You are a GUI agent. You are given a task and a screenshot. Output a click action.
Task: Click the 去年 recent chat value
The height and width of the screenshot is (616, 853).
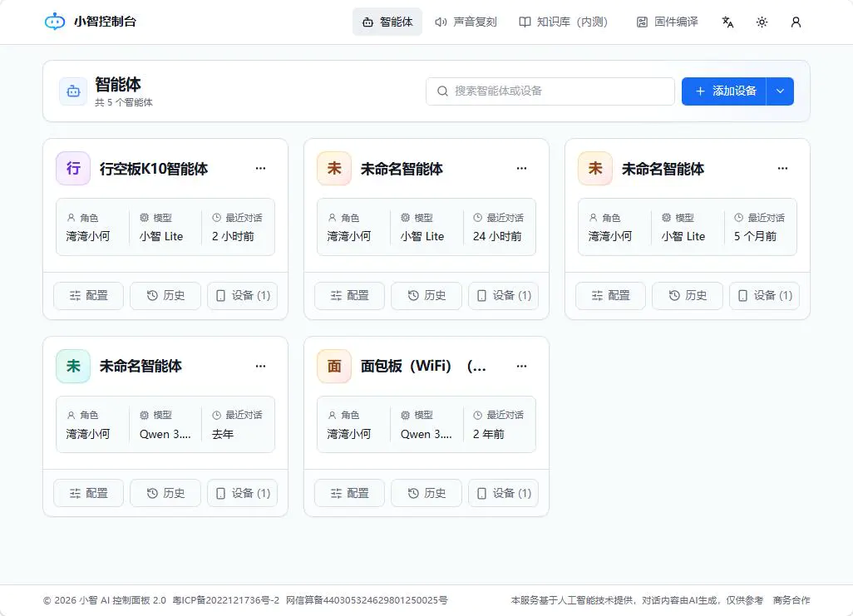[223, 434]
